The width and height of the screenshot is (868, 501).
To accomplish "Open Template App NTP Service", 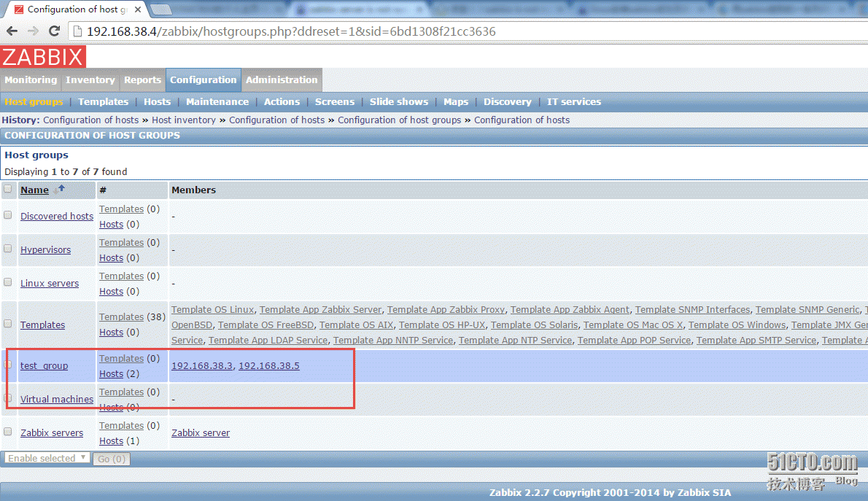I will (x=516, y=341).
